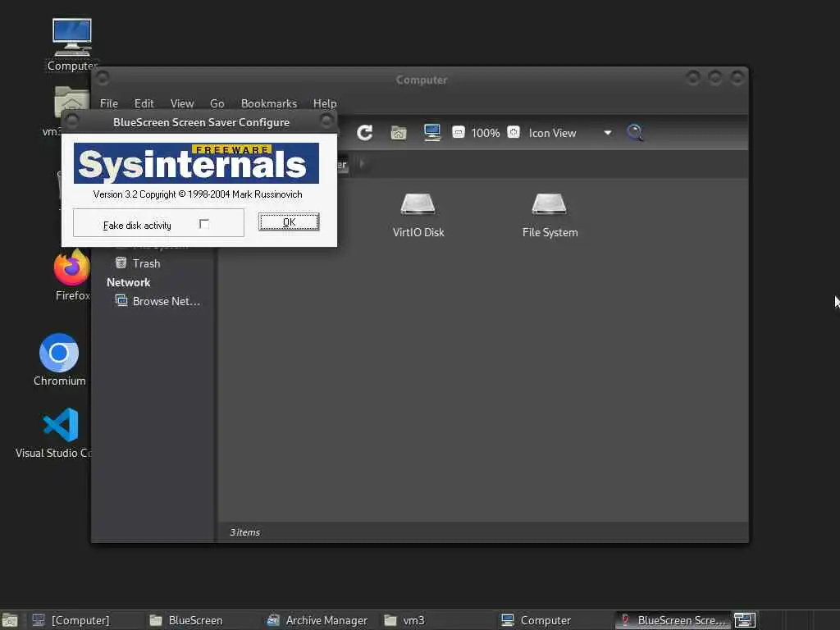Click the BlueScreen dialog window menu button

tap(72, 121)
